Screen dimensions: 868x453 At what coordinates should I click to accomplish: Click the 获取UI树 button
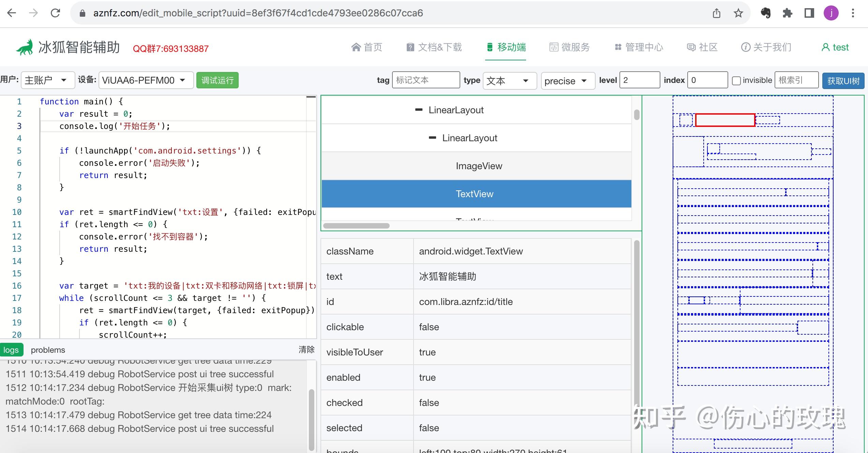[x=843, y=81]
